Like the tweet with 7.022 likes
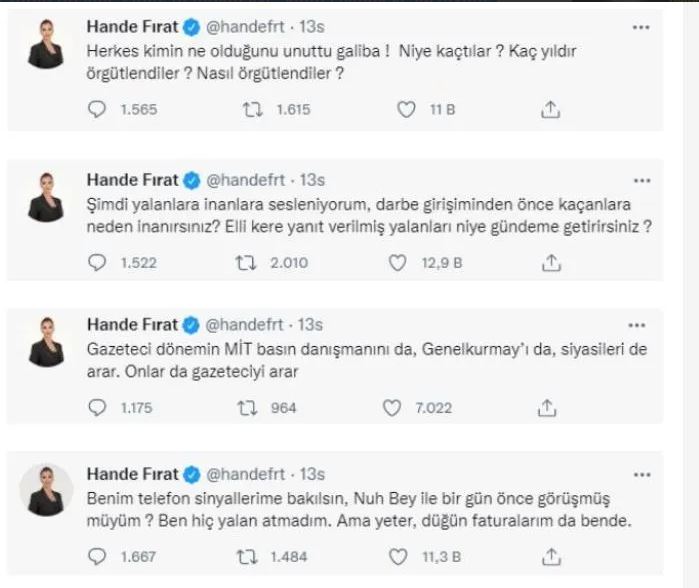Image resolution: width=699 pixels, height=588 pixels. [397, 407]
